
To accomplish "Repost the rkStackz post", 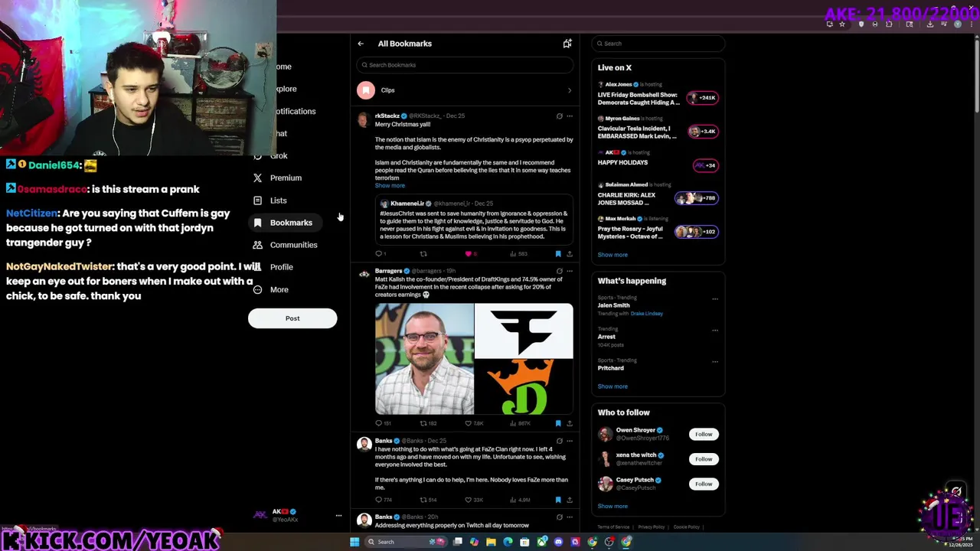I will [x=423, y=253].
